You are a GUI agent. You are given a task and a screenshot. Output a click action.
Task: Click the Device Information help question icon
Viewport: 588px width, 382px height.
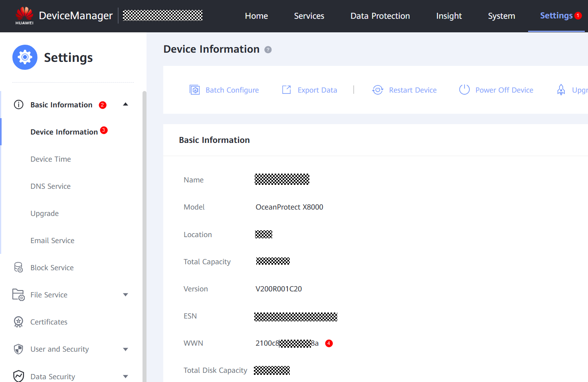coord(268,49)
